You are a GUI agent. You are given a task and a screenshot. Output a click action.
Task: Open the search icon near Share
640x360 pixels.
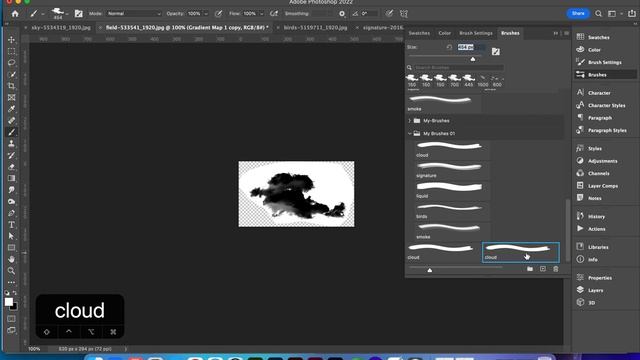tap(598, 13)
